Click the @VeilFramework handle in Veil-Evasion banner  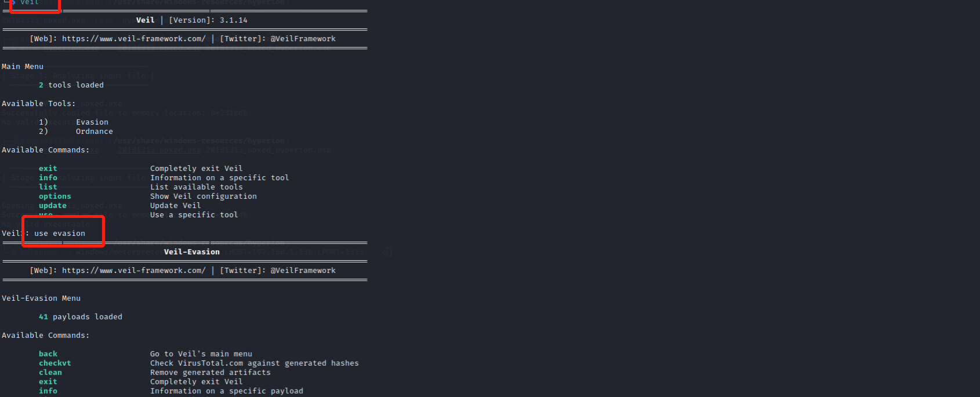(x=303, y=271)
